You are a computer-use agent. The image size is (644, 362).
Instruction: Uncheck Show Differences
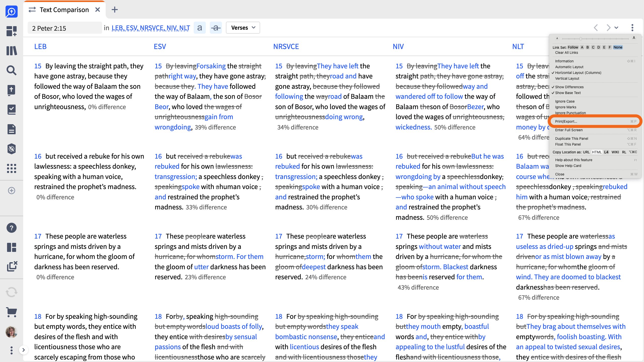click(595, 87)
